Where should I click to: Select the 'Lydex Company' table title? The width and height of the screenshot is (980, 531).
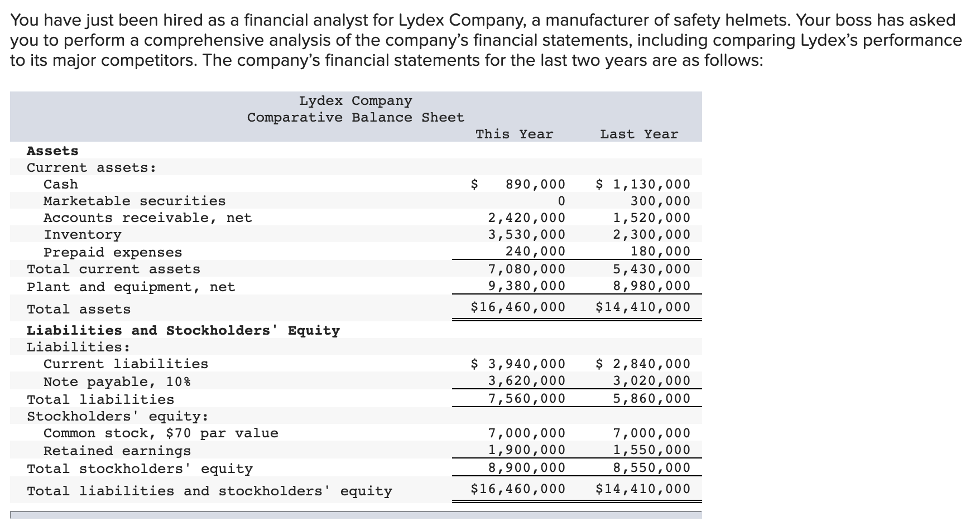[356, 101]
